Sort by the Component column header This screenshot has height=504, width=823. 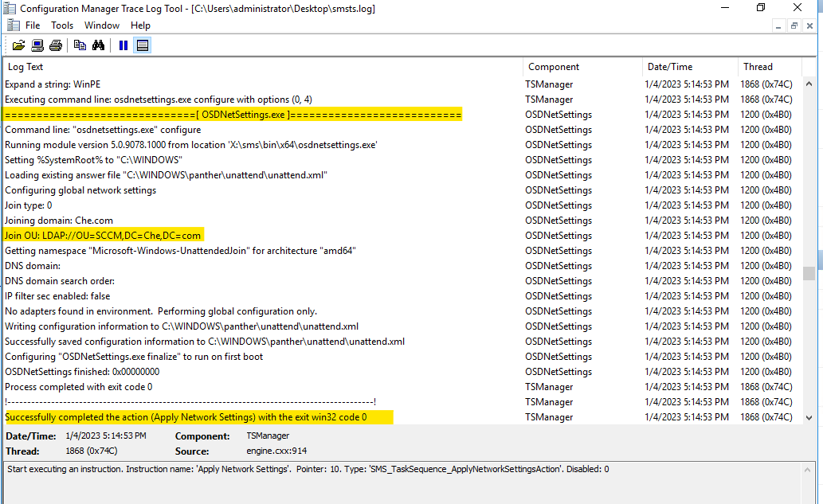(x=582, y=67)
